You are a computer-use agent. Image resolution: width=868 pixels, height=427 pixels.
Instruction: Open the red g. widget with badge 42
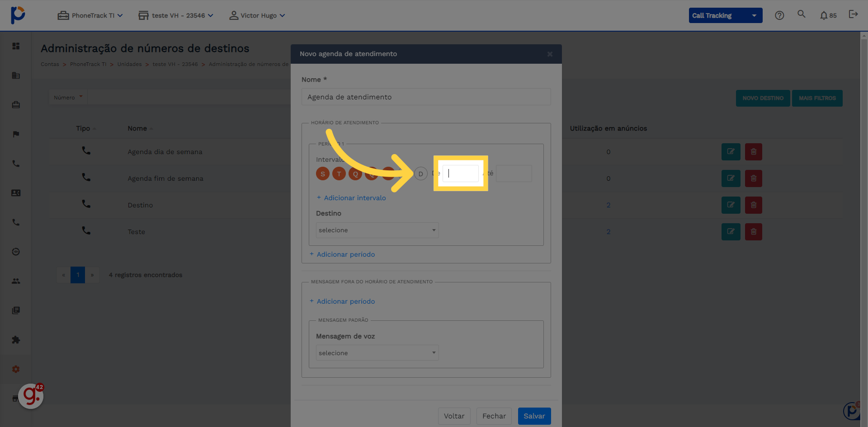pos(31,396)
